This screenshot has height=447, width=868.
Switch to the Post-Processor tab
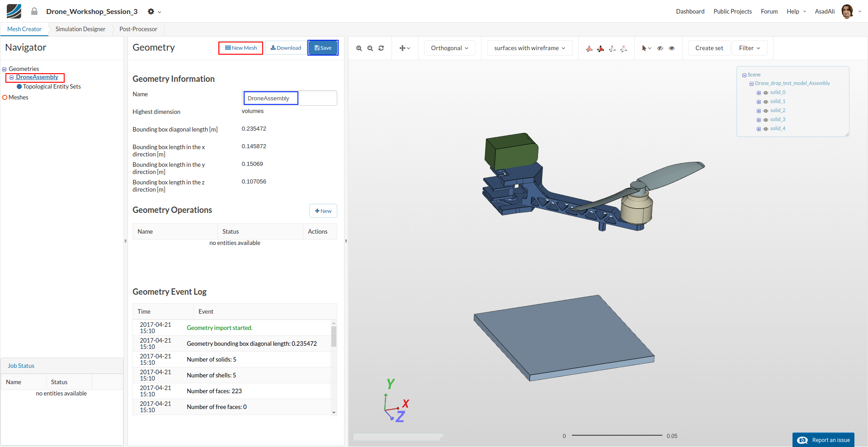(138, 29)
